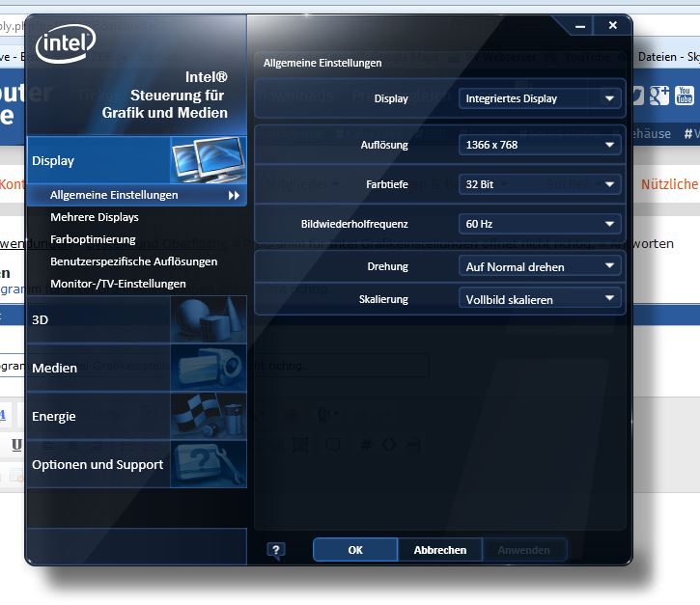Click the YouTube icon in the browser page

(685, 95)
